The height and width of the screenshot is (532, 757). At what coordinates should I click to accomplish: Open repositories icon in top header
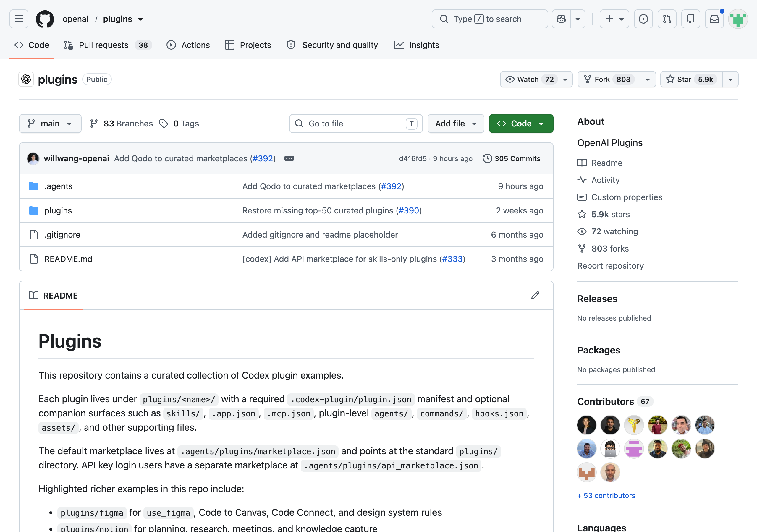tap(691, 19)
